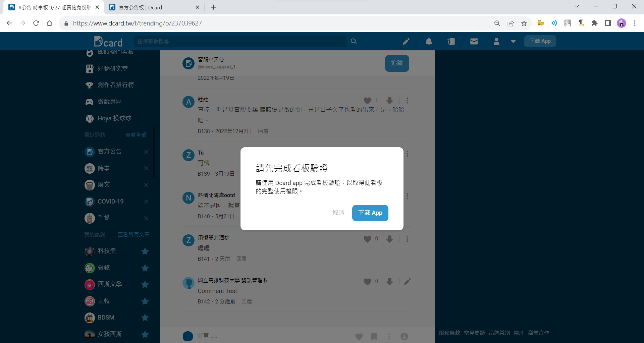Click the Dcard logo in header
Viewport: 644px width, 343px height.
click(108, 42)
